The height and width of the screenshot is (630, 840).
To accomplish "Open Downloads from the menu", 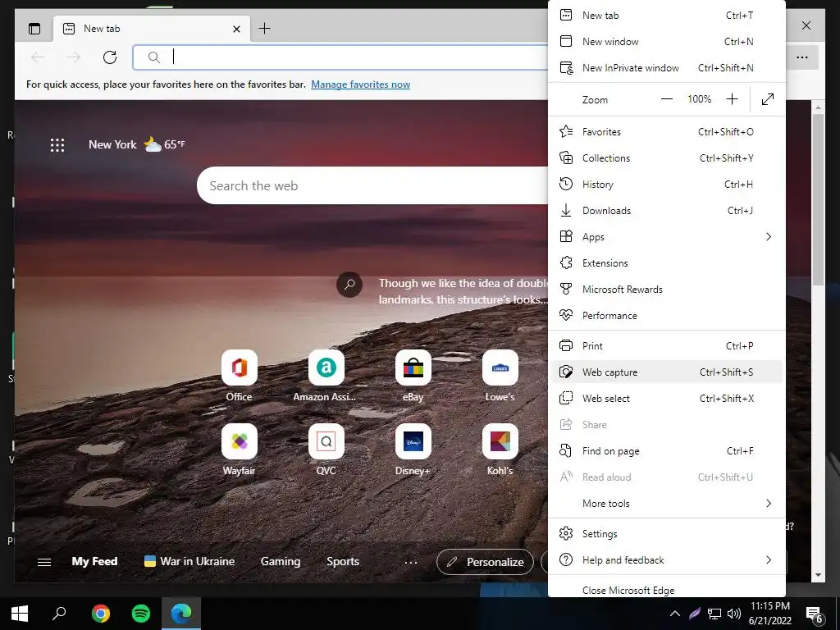I will click(x=666, y=211).
